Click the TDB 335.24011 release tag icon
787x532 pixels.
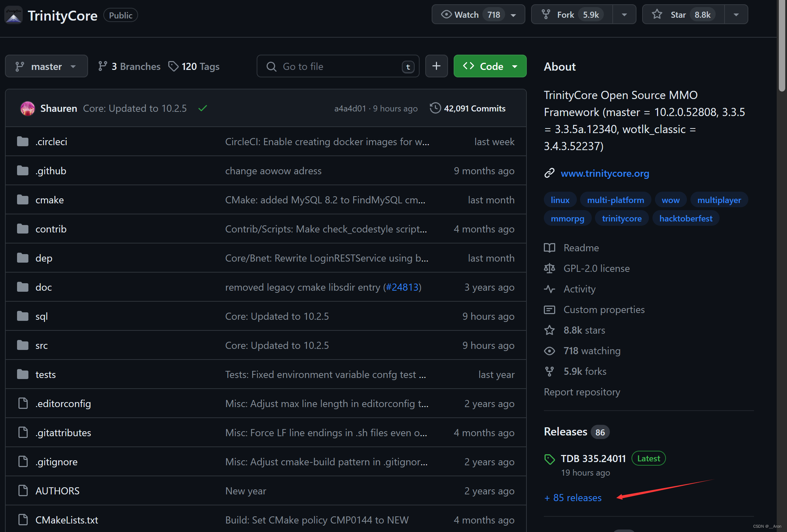tap(550, 459)
